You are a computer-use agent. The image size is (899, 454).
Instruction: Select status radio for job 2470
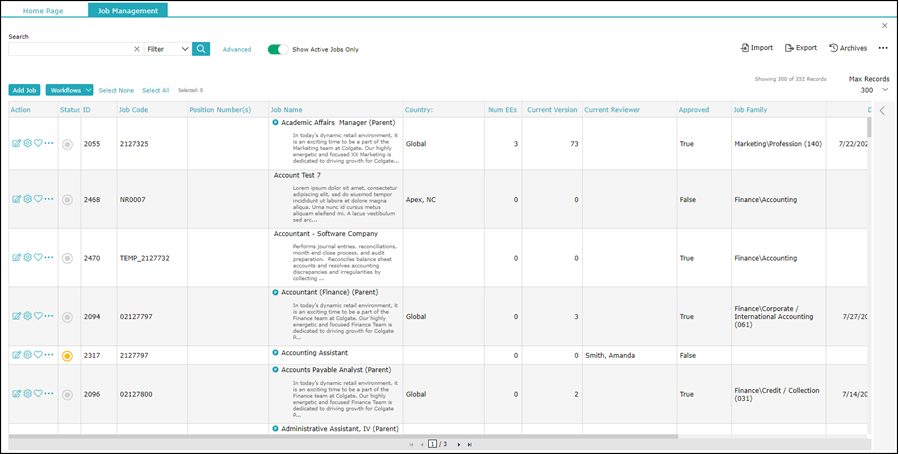click(x=68, y=259)
